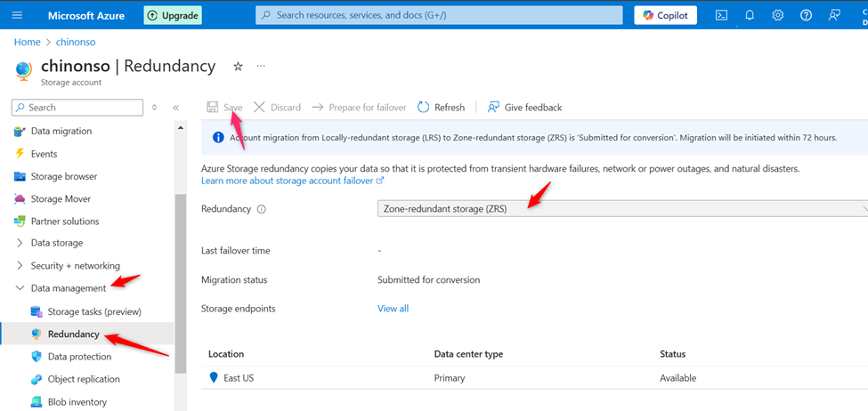
Task: Click the Available status cell
Action: [x=678, y=378]
